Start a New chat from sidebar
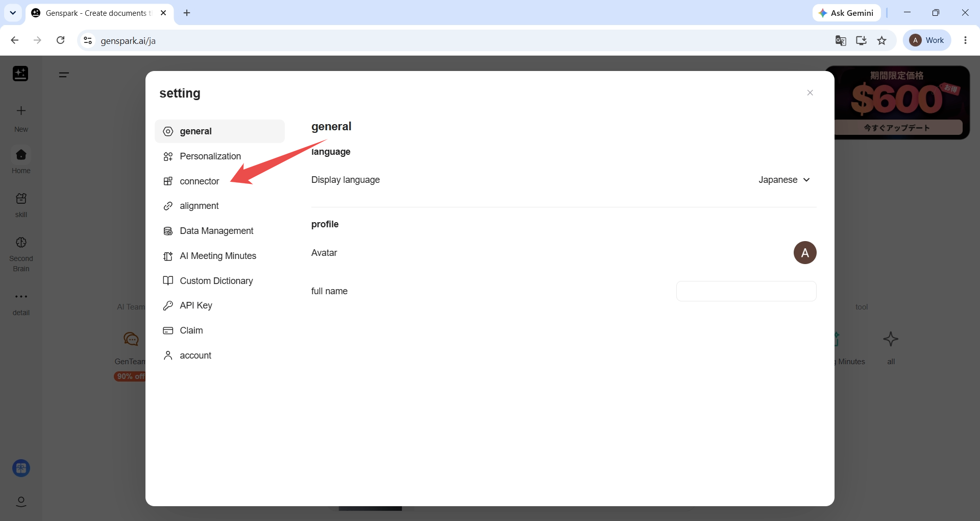This screenshot has height=521, width=980. point(21,118)
